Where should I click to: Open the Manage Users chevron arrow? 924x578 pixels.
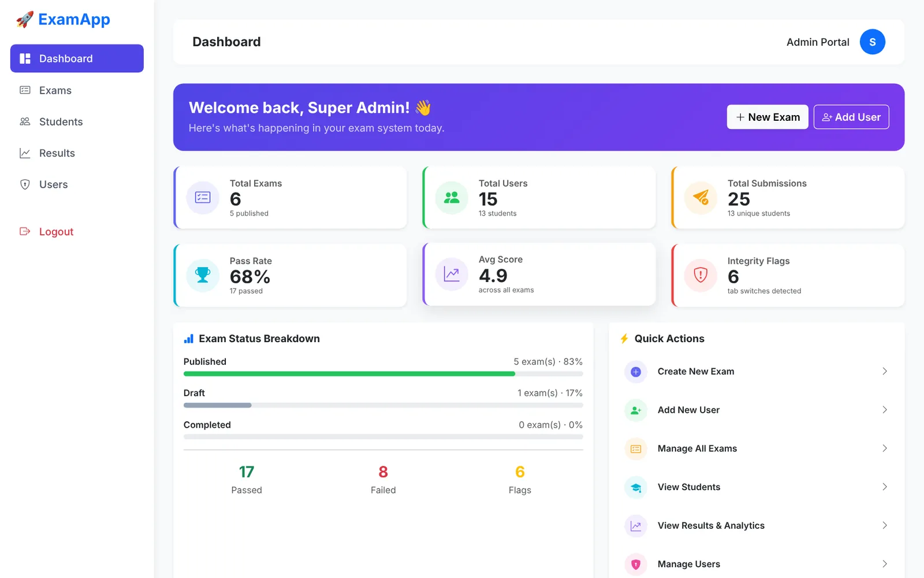884,564
